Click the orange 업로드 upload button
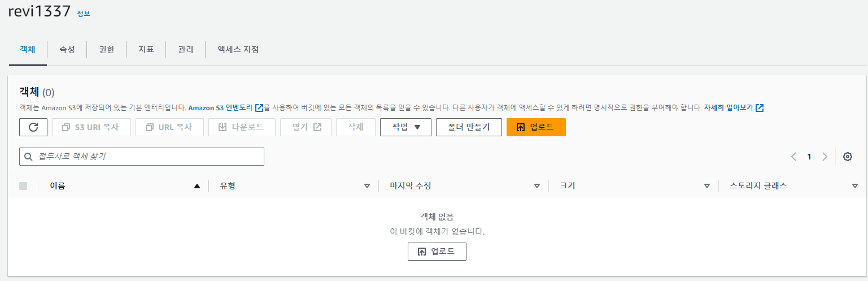This screenshot has width=868, height=281. [536, 127]
